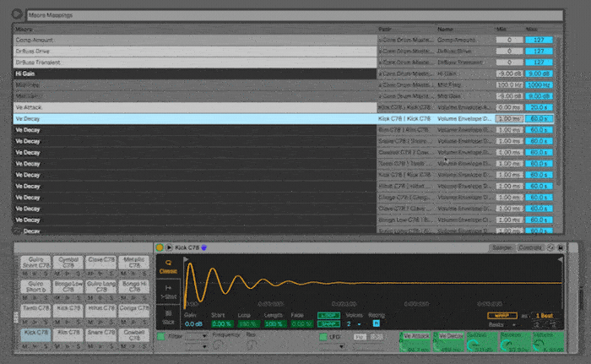Viewport: 591px width, 364px height.
Task: Open the second filter dropdown below Filter
Action: coord(198,346)
